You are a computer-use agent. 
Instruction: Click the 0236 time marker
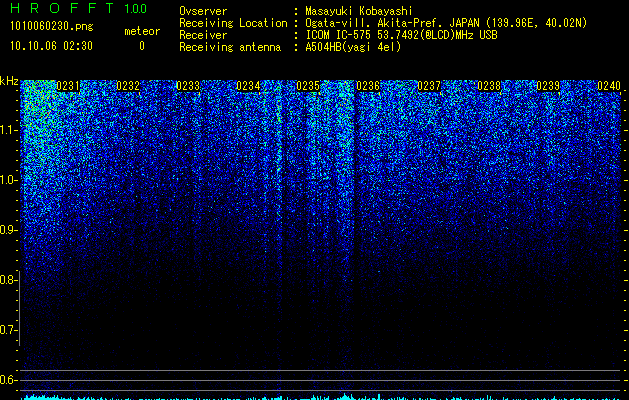pyautogui.click(x=368, y=86)
